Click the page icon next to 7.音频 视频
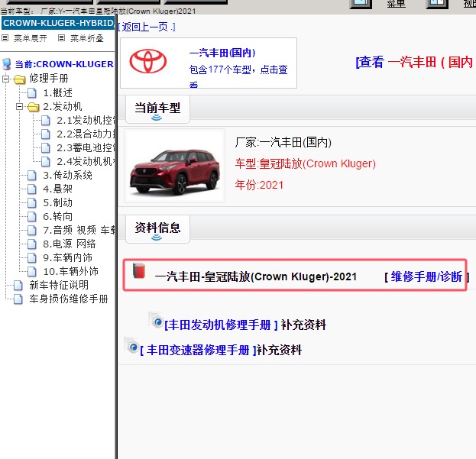The width and height of the screenshot is (476, 459). coord(32,231)
